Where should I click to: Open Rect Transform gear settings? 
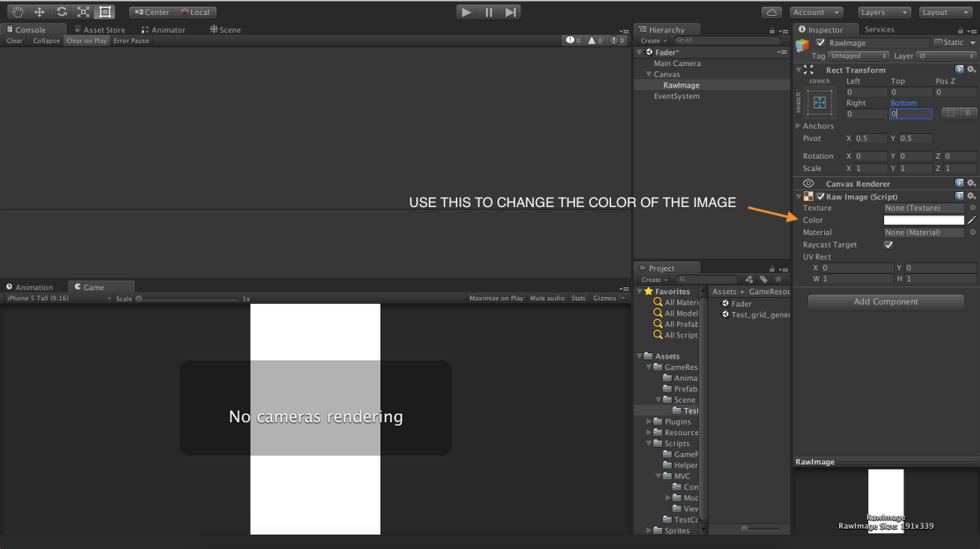pos(971,70)
